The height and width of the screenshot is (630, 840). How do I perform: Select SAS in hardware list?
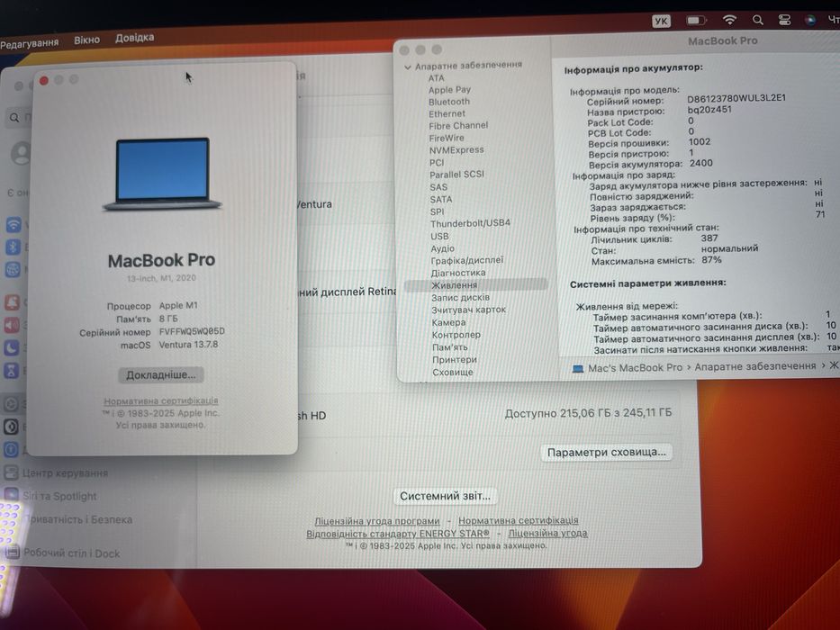click(x=438, y=187)
